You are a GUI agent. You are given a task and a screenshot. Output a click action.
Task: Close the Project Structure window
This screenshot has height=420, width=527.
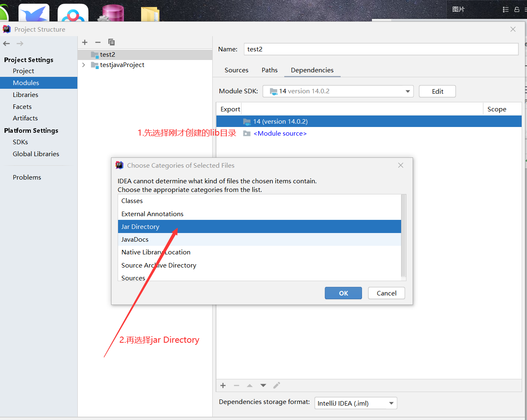[x=513, y=29]
